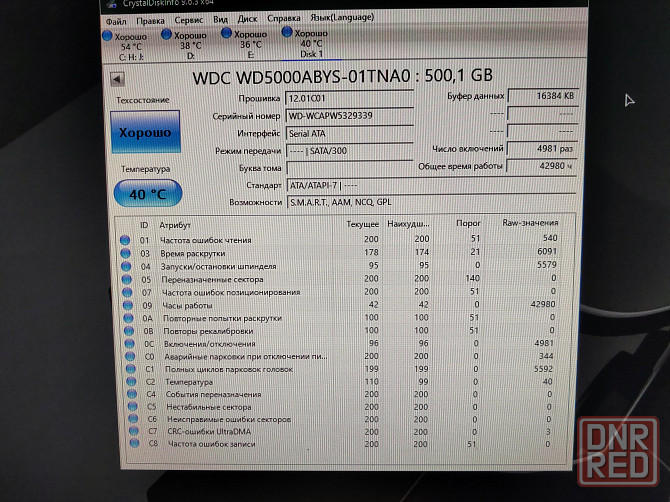Image resolution: width=670 pixels, height=502 pixels.
Task: Open the Диск menu
Action: pyautogui.click(x=247, y=19)
